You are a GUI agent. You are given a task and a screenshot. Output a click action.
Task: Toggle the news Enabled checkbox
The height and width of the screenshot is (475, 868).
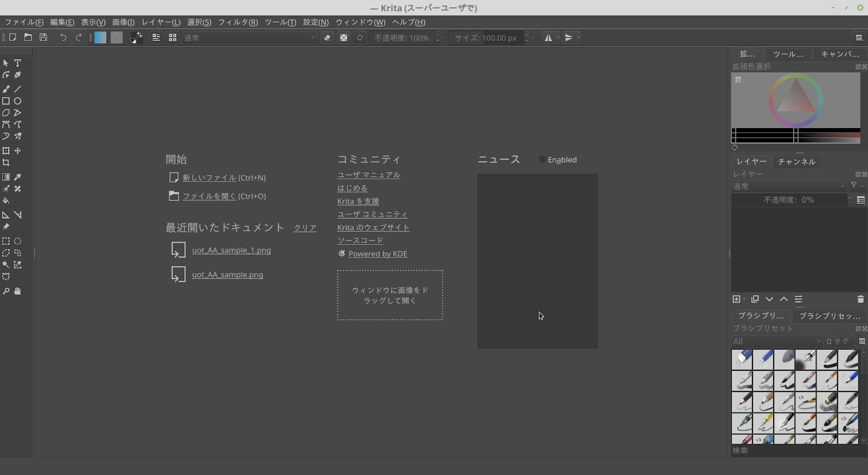542,160
